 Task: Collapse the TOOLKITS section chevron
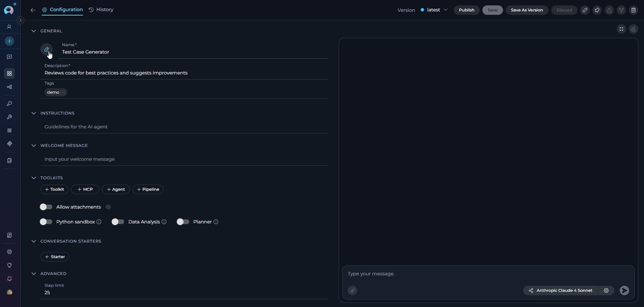[34, 178]
